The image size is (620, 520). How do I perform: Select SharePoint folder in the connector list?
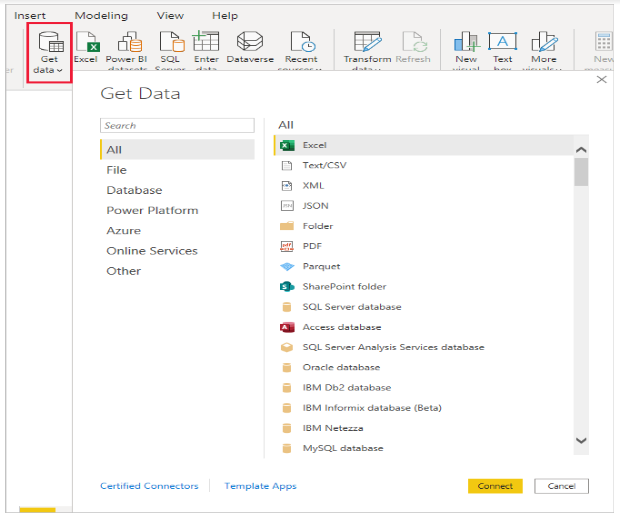point(344,287)
